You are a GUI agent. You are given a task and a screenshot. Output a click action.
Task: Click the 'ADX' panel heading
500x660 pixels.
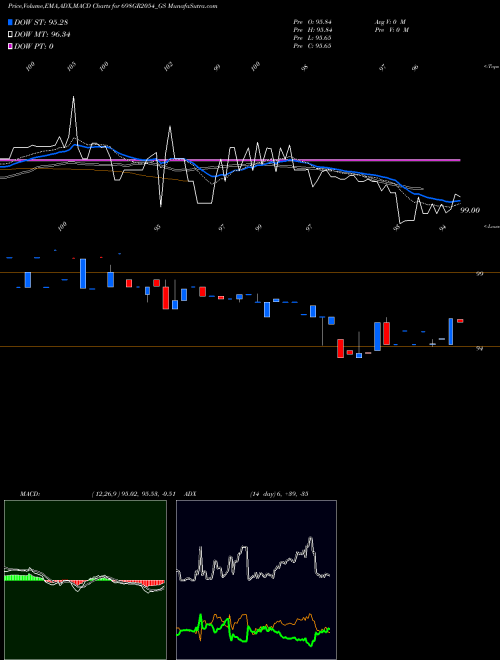pos(190,494)
